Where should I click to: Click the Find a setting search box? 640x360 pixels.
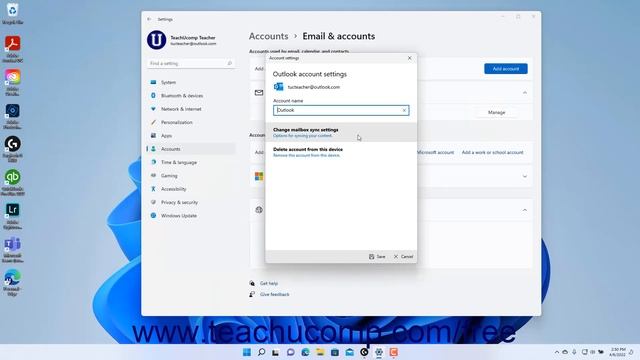[191, 63]
